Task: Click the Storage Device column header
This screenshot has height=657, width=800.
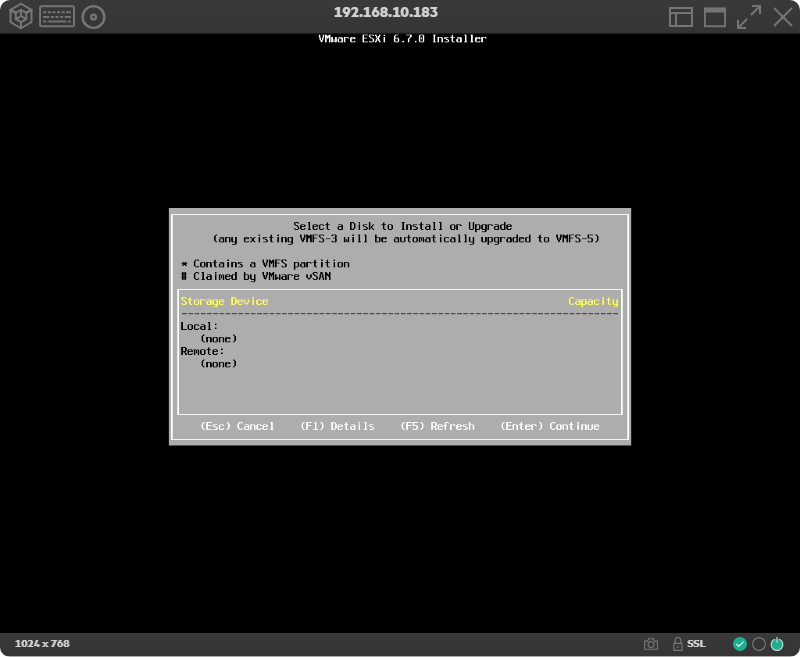Action: (x=224, y=301)
